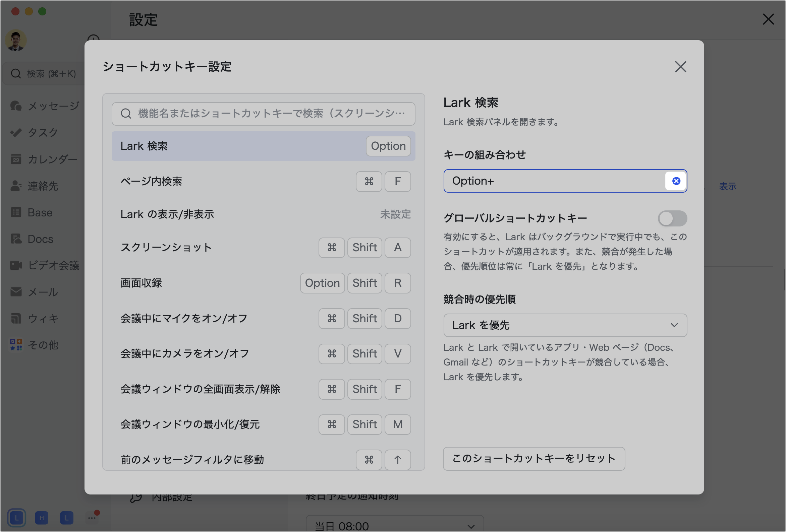Enable the グローバルショートカットキー toggle
The image size is (786, 532).
pos(672,218)
